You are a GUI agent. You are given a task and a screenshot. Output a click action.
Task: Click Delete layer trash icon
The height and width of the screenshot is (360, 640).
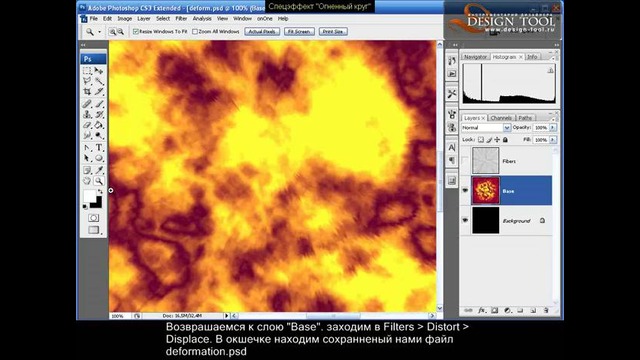(x=546, y=311)
